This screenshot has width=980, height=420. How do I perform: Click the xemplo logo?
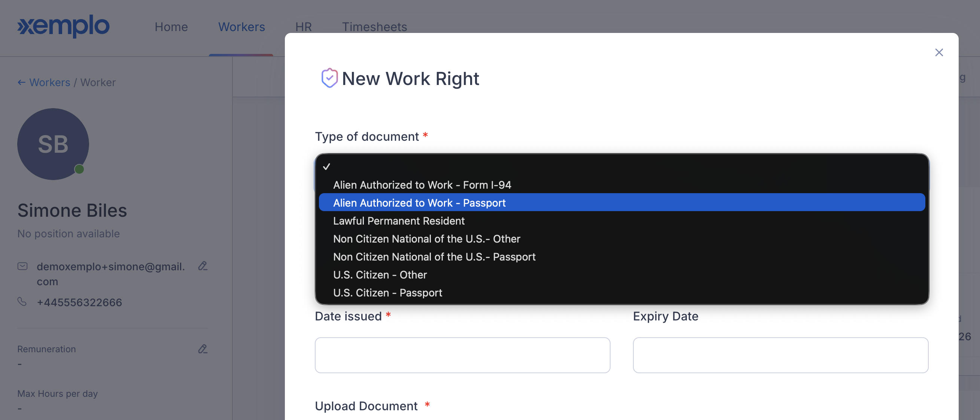tap(64, 26)
